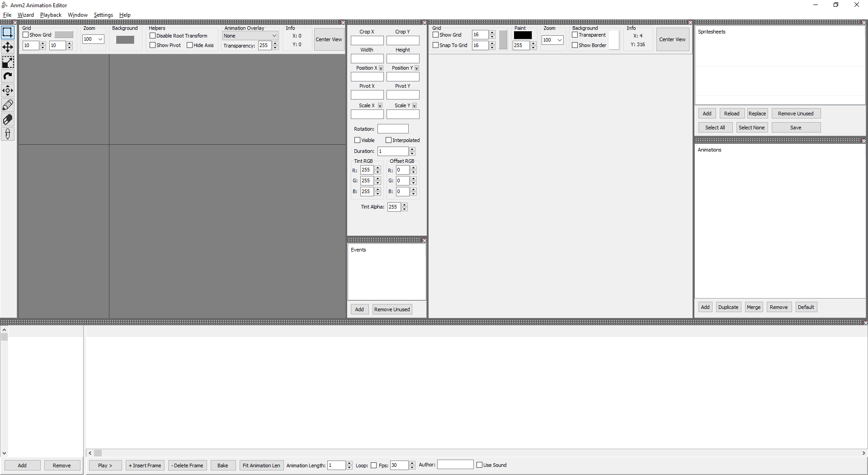The image size is (868, 475).
Task: Enable Show Border option
Action: pyautogui.click(x=575, y=45)
